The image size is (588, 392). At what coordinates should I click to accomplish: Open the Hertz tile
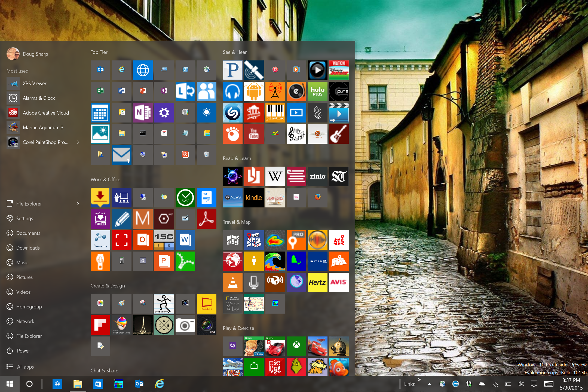(x=317, y=282)
